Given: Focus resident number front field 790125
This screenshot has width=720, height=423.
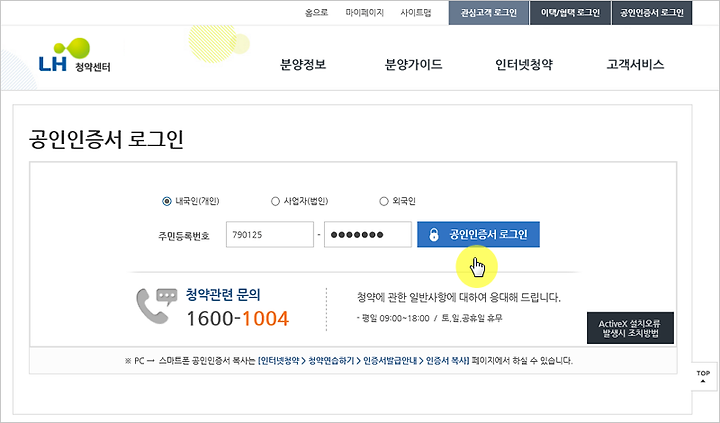Looking at the screenshot, I should point(270,235).
